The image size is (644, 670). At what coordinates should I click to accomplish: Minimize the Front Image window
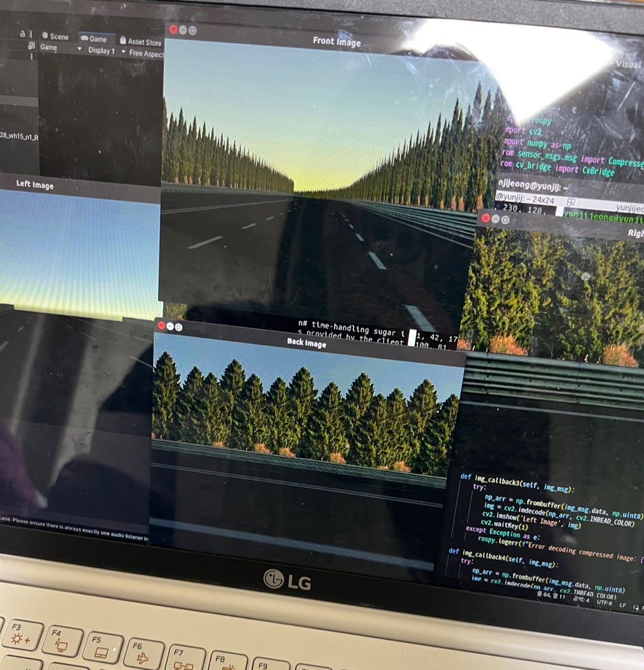(183, 30)
